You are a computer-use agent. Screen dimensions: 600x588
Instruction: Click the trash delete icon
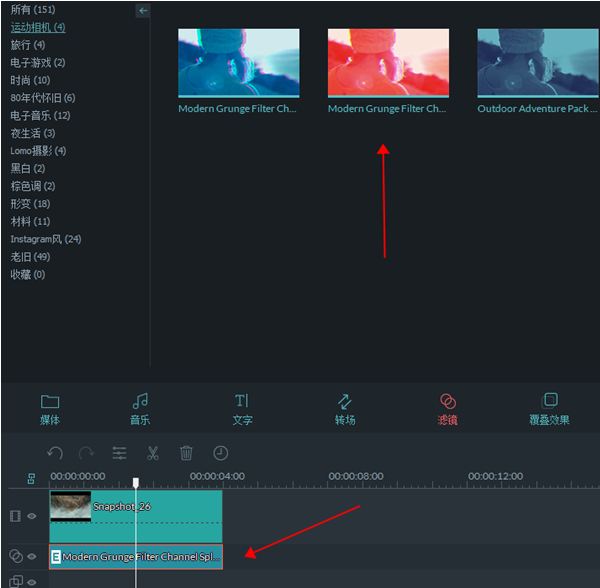[186, 453]
